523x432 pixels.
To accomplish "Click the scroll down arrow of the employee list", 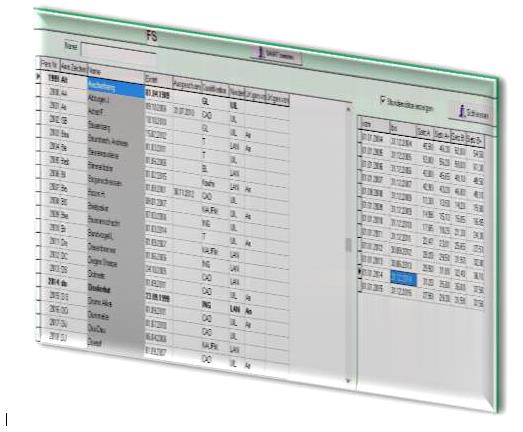I will coord(349,380).
